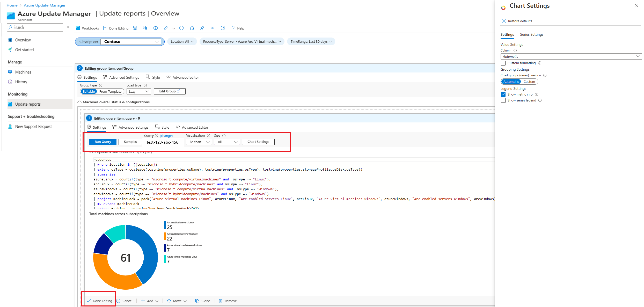Click Done Editing button at bottom
The height and width of the screenshot is (307, 644).
tap(100, 301)
